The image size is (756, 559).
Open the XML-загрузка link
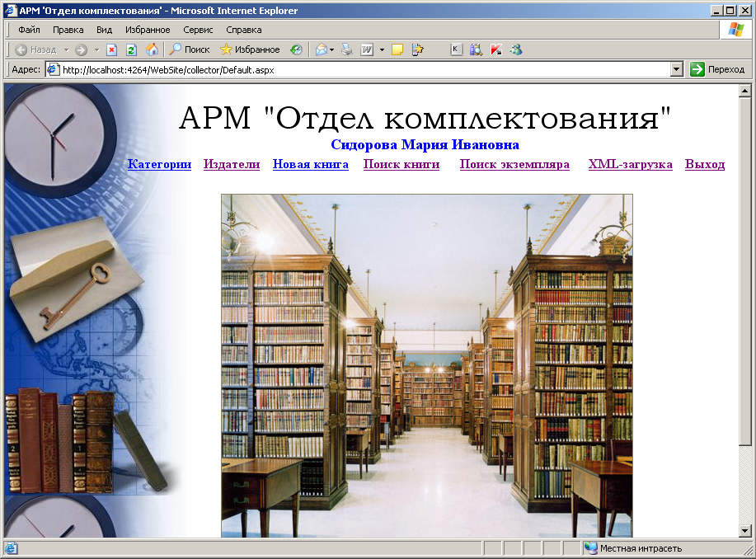(630, 164)
